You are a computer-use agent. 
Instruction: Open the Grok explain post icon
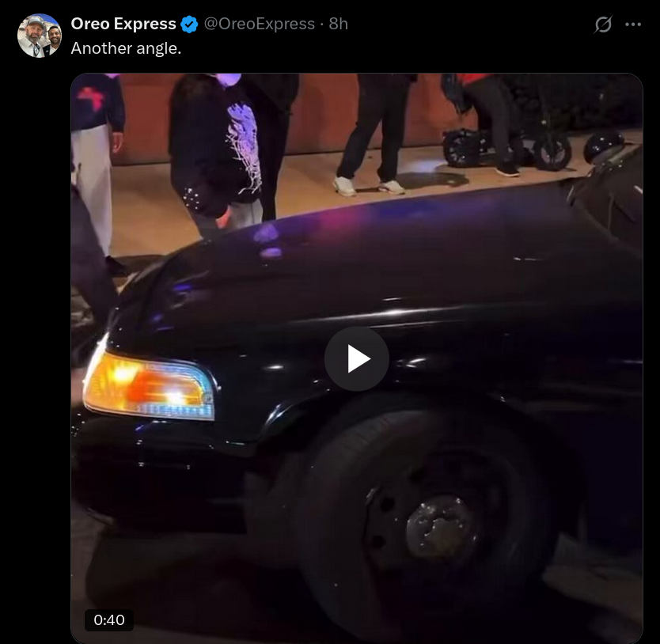point(603,25)
